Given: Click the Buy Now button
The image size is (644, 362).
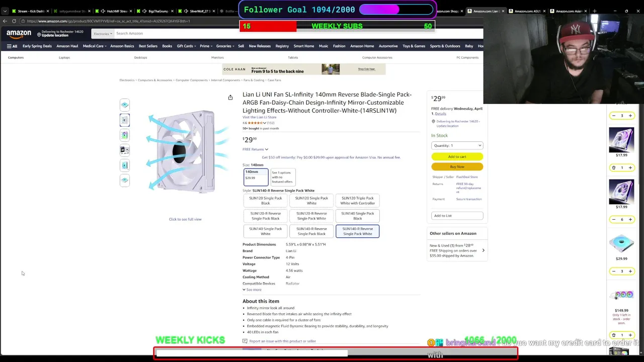Looking at the screenshot, I should 457,166.
